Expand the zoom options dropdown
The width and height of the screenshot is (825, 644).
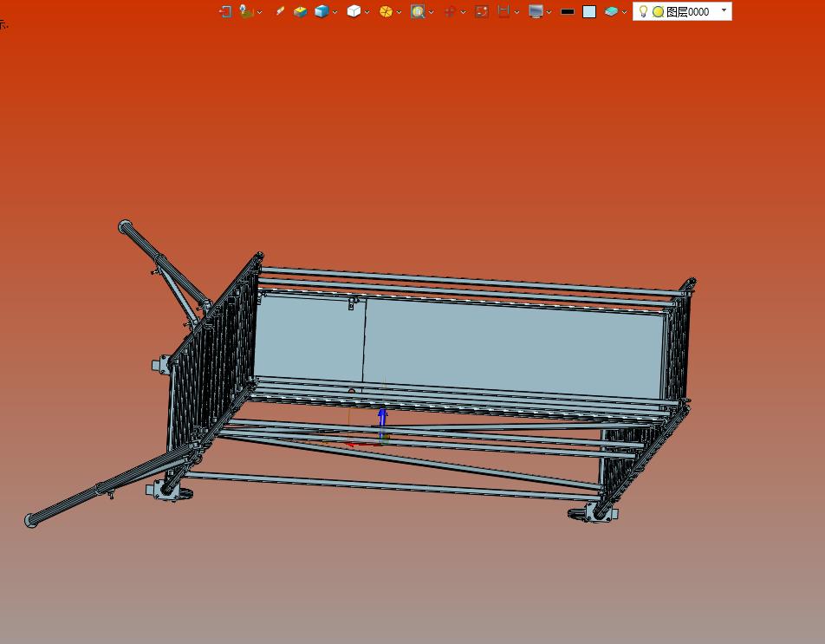431,12
